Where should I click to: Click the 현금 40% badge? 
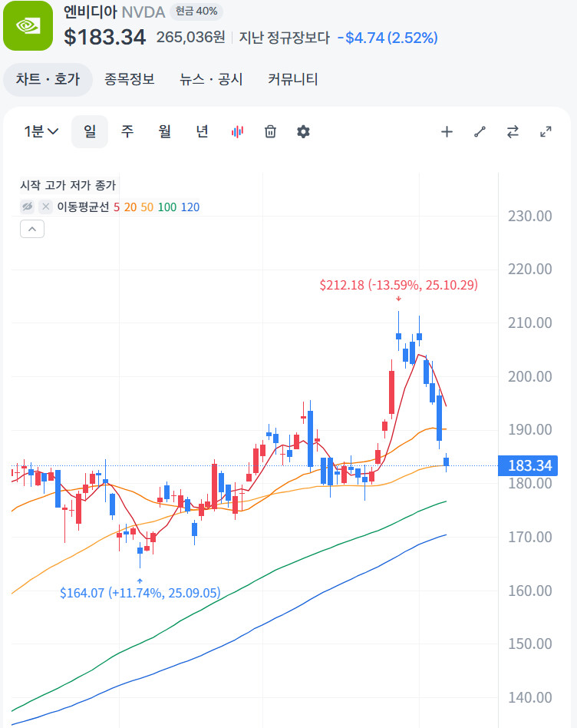[196, 12]
